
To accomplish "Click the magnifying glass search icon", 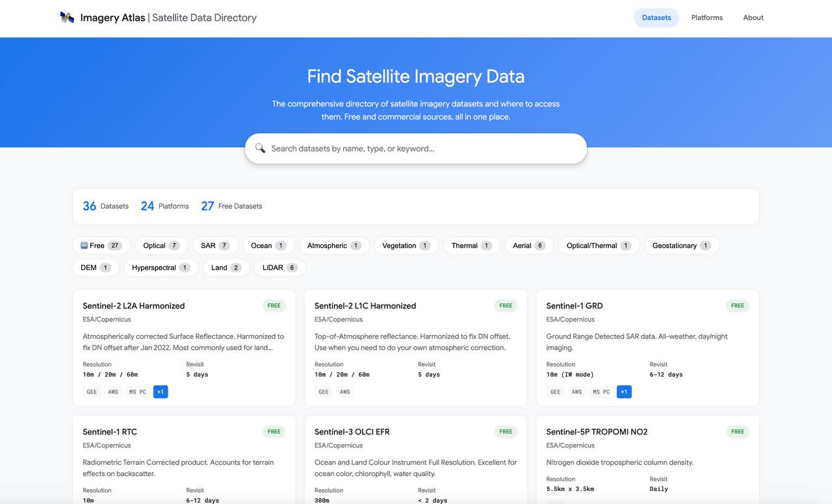I will pyautogui.click(x=260, y=148).
